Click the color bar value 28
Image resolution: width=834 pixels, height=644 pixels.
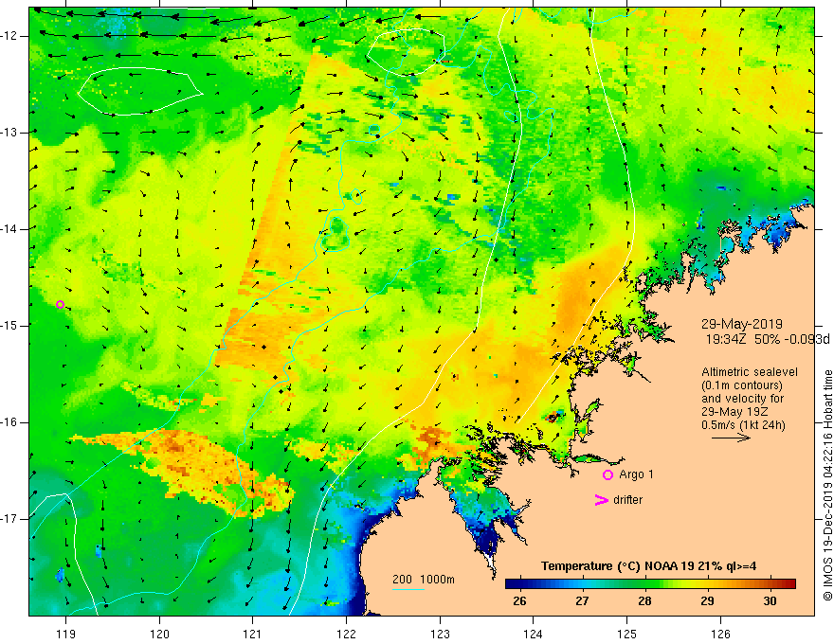644,601
